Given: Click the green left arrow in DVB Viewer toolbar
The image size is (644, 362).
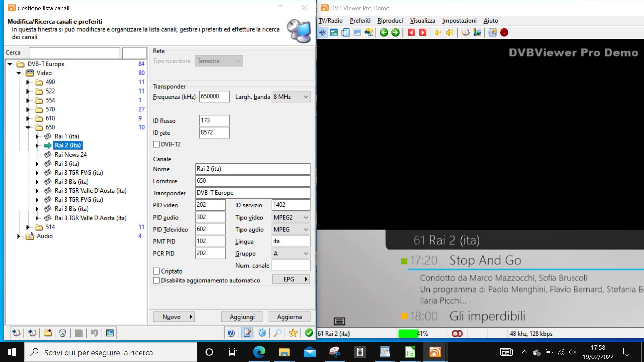Looking at the screenshot, I should (x=384, y=33).
